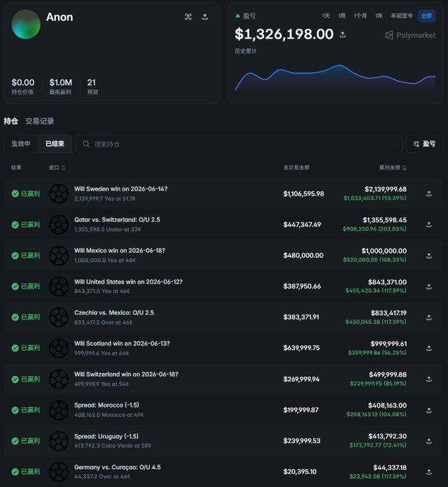Click the soccer ball icon for Czechia vs. Mexico
448x487 pixels.
(x=59, y=317)
